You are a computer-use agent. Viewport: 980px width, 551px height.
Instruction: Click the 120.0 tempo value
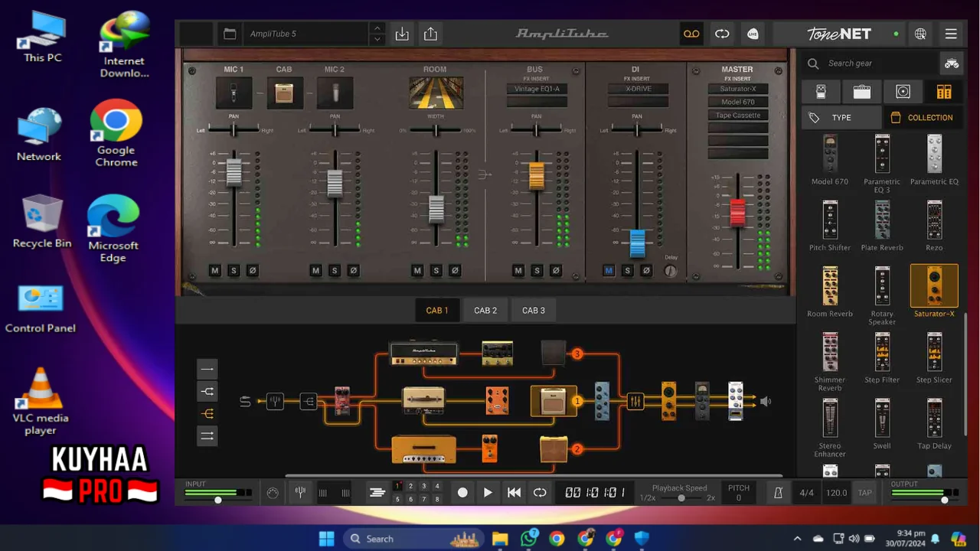pos(836,493)
